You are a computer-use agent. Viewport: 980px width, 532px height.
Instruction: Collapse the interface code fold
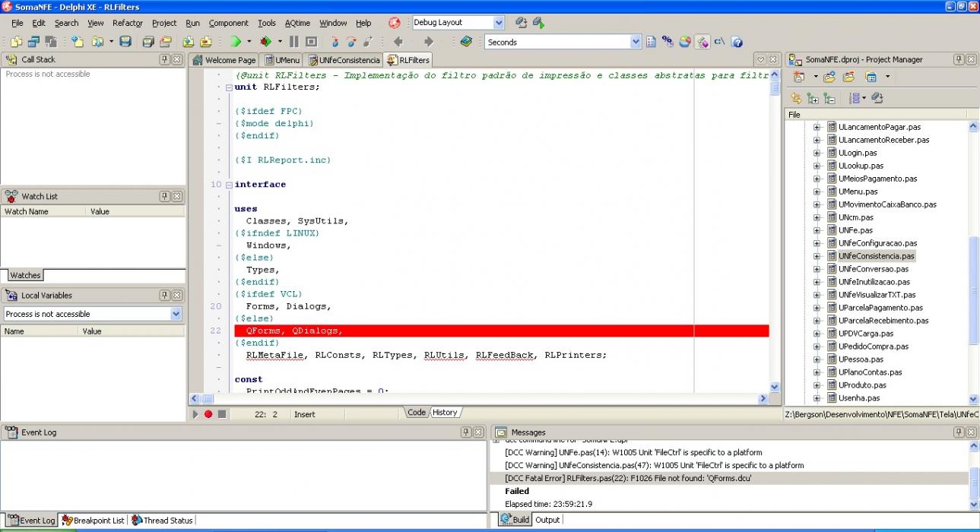coord(229,185)
